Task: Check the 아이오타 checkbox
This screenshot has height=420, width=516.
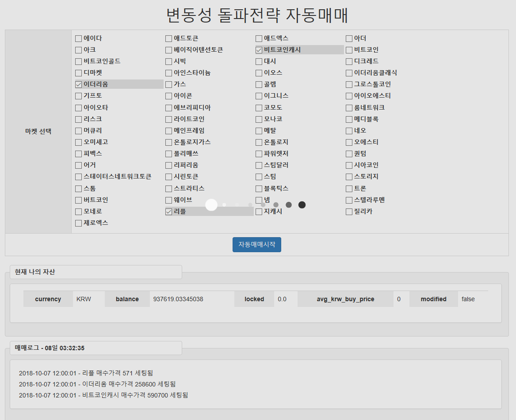Action: pyautogui.click(x=78, y=108)
